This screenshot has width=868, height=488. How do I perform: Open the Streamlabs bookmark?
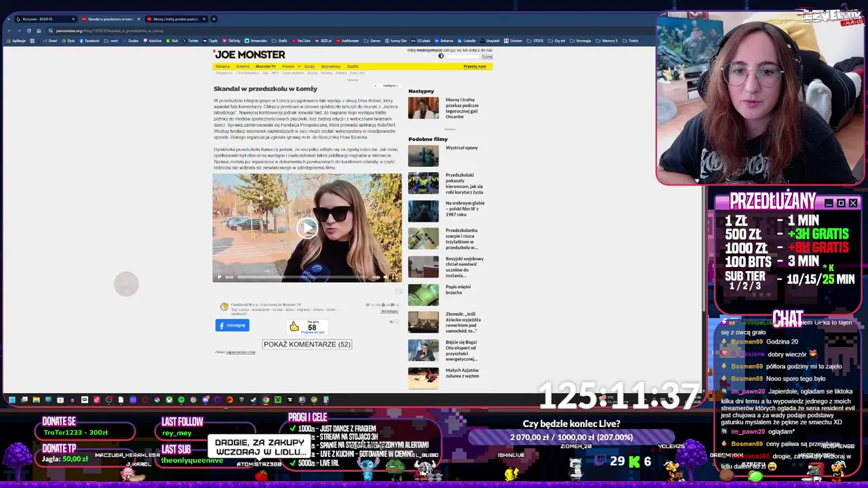click(x=256, y=41)
